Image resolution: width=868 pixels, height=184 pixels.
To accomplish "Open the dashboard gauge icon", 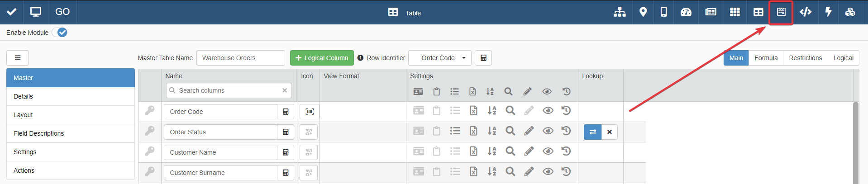I will pyautogui.click(x=686, y=12).
